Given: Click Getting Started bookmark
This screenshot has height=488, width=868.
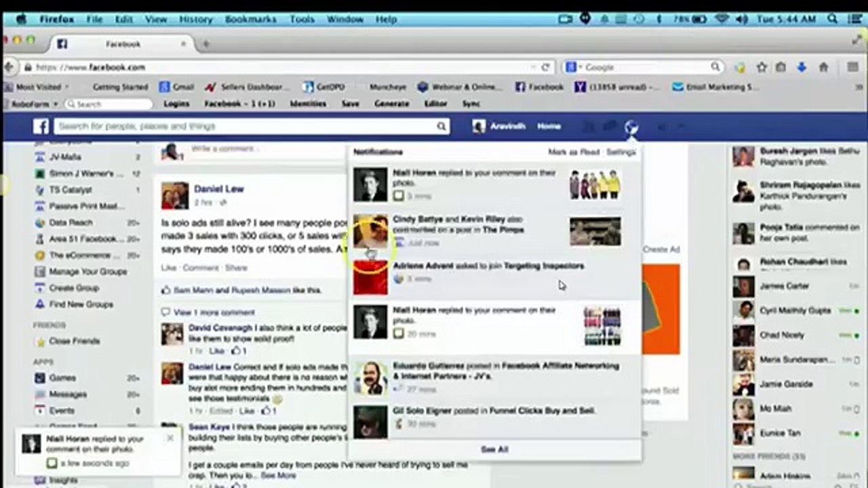Looking at the screenshot, I should pyautogui.click(x=120, y=87).
